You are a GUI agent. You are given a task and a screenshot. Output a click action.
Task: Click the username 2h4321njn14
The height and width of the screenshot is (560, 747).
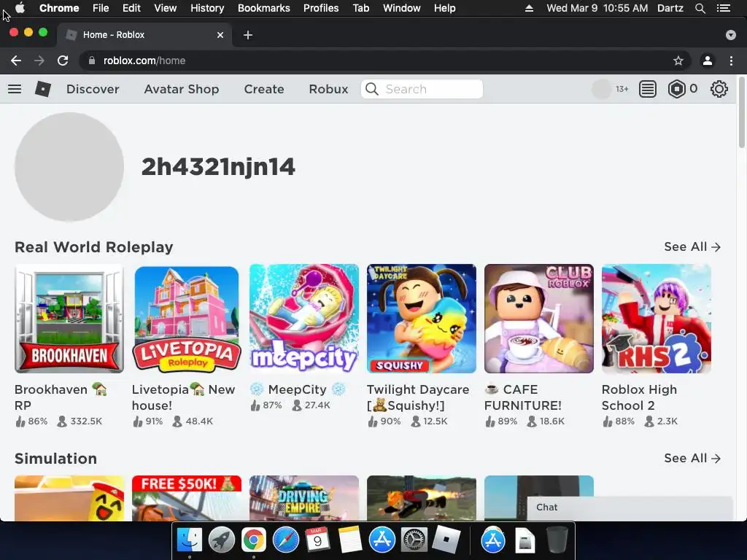(x=218, y=167)
